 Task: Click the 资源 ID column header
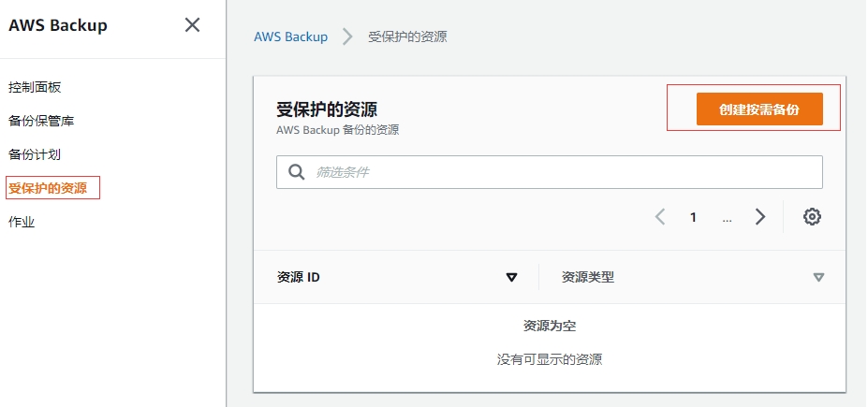(300, 277)
